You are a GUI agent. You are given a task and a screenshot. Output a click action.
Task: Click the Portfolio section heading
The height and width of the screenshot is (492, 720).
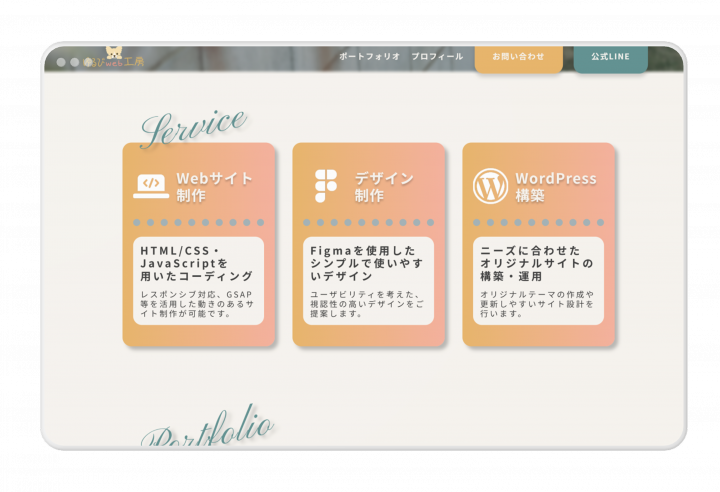206,428
